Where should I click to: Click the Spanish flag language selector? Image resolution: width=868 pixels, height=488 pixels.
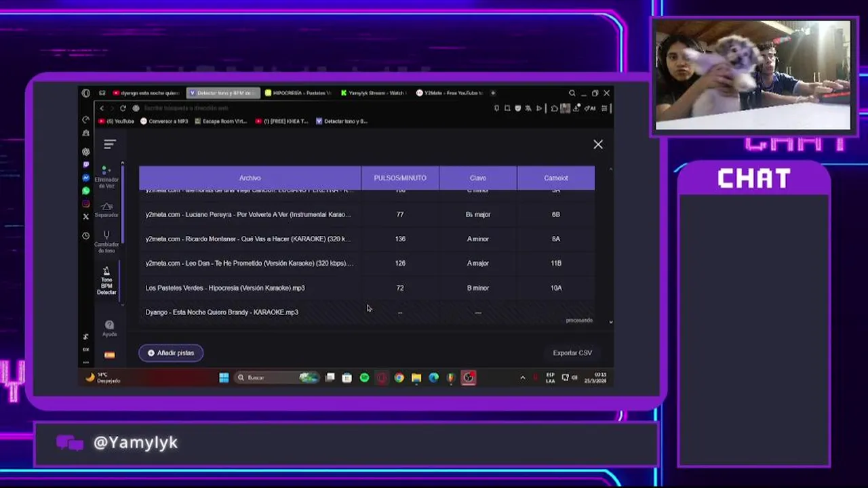(109, 354)
